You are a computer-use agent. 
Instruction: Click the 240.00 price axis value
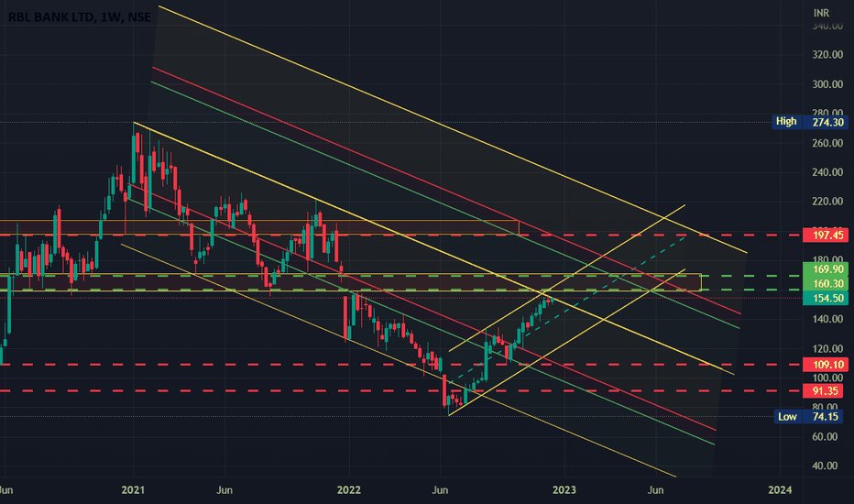coord(827,172)
